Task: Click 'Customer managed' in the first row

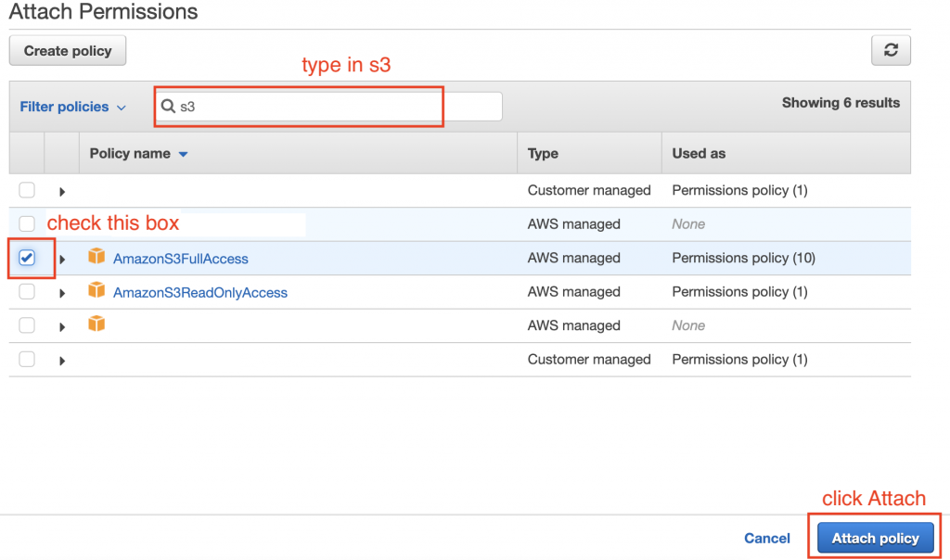Action: pos(589,190)
